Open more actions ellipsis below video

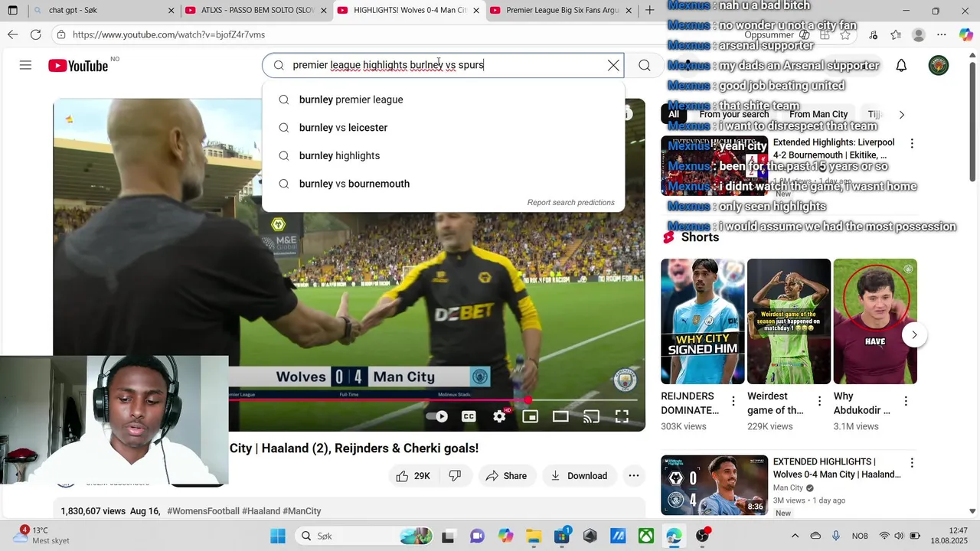634,476
